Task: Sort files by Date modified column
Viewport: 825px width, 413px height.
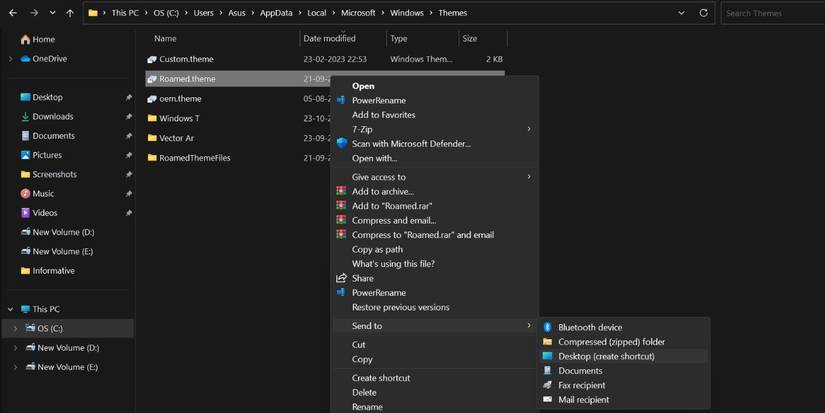Action: [330, 38]
